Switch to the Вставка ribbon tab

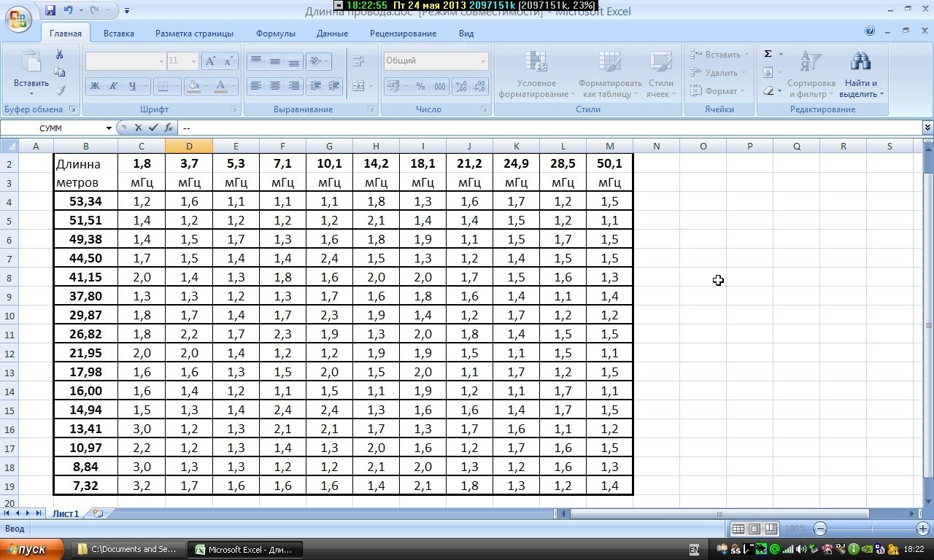(x=118, y=34)
